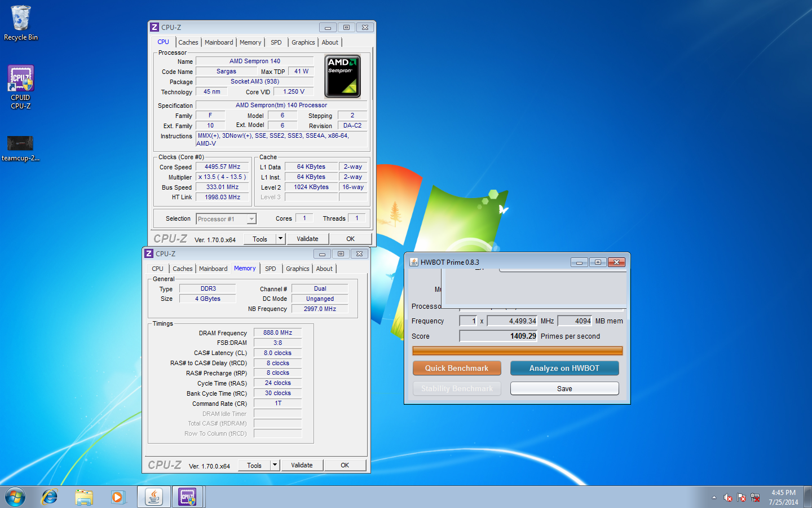The height and width of the screenshot is (508, 812).
Task: Click the Score field showing 1409.29
Action: click(x=499, y=336)
